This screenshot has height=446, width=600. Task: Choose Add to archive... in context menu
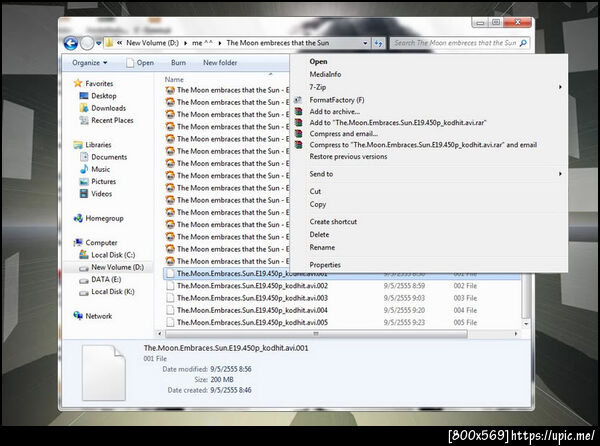pos(334,112)
